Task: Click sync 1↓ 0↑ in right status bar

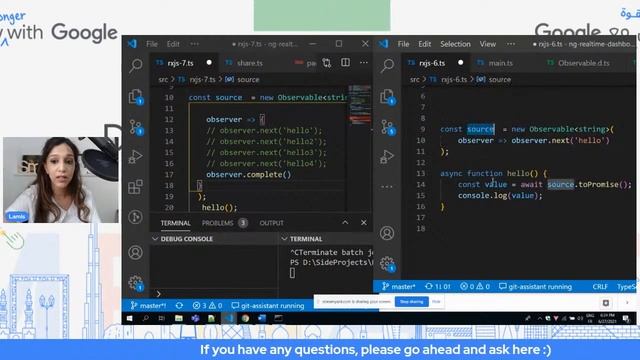Action: click(438, 287)
